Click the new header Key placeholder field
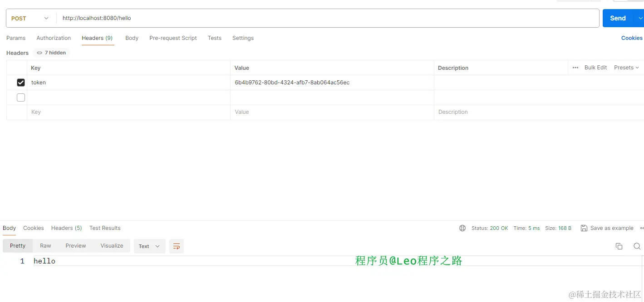This screenshot has width=644, height=302. click(128, 112)
